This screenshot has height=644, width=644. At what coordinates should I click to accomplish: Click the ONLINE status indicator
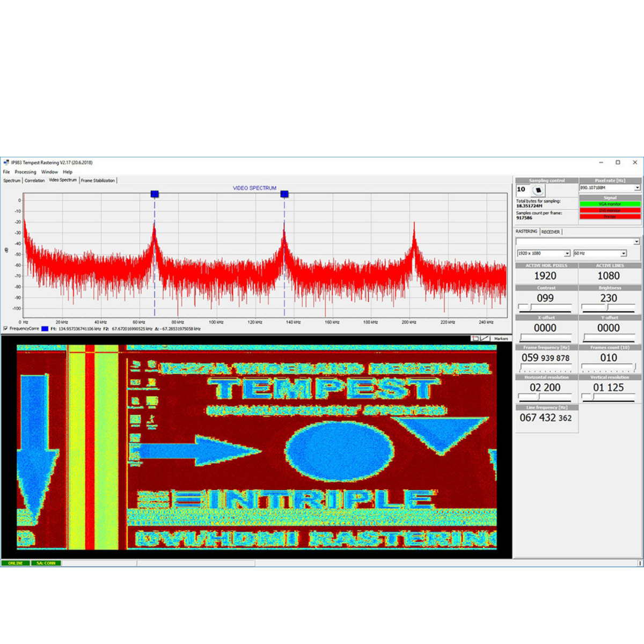[16, 563]
